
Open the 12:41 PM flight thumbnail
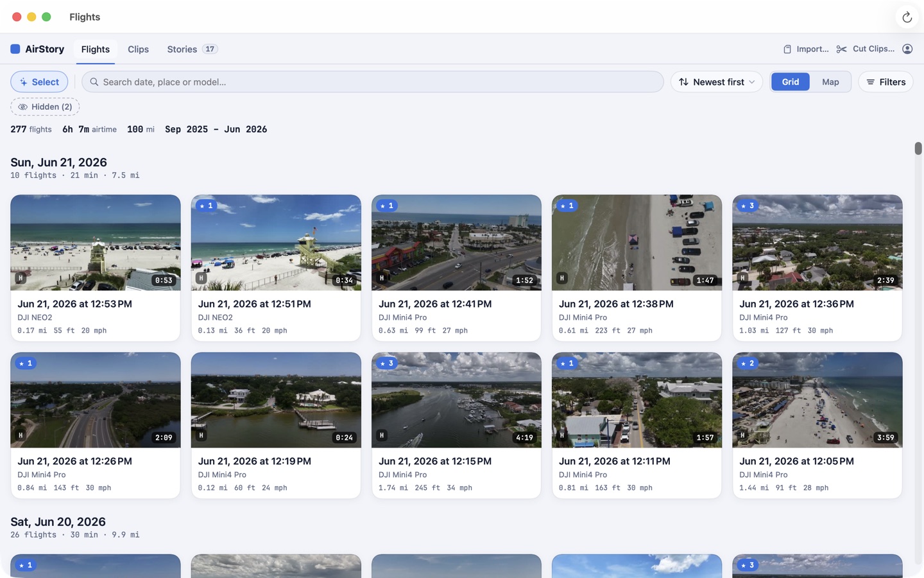point(456,243)
